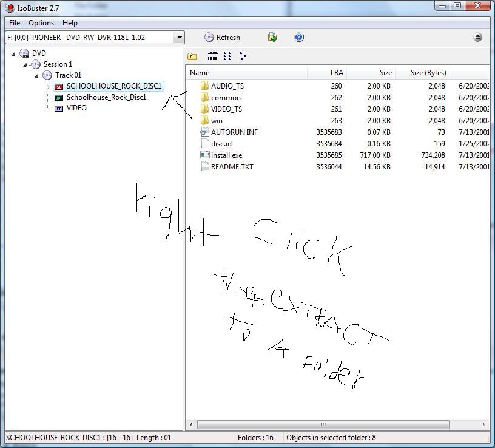Screen dimensions: 495x448
Task: Switch to small icons list view
Action: point(228,56)
